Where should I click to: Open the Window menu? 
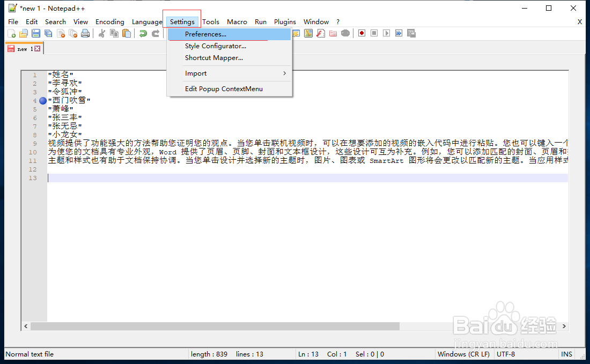tap(316, 22)
